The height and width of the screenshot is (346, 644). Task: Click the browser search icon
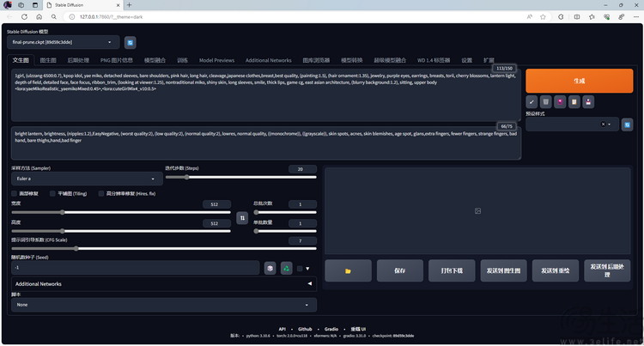54,17
